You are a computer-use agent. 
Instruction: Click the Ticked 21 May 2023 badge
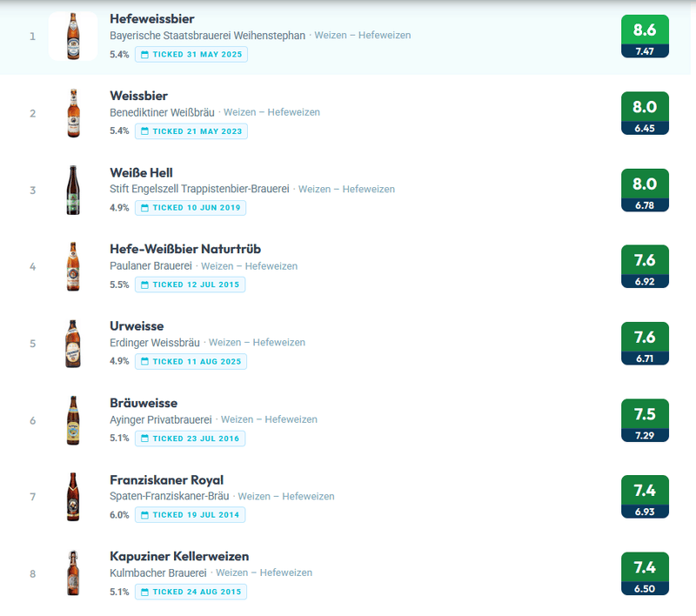[x=191, y=131]
